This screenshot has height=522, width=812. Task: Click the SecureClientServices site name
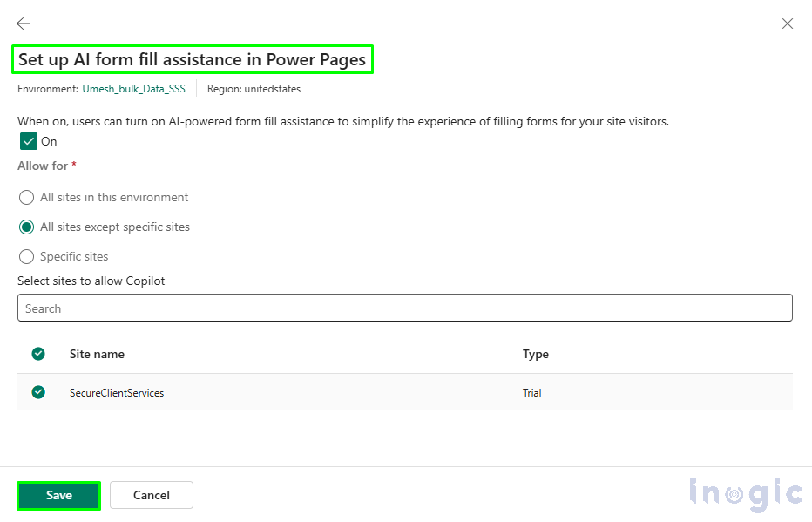click(x=117, y=392)
